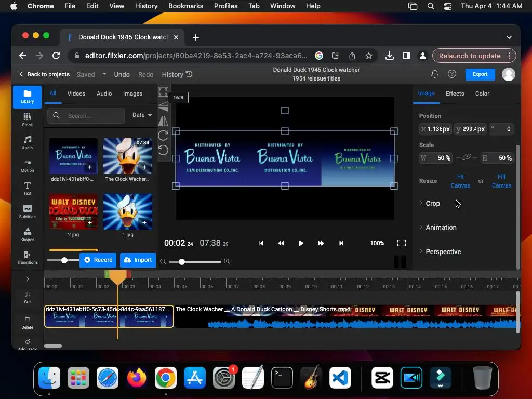Open the notifications bell

435,74
